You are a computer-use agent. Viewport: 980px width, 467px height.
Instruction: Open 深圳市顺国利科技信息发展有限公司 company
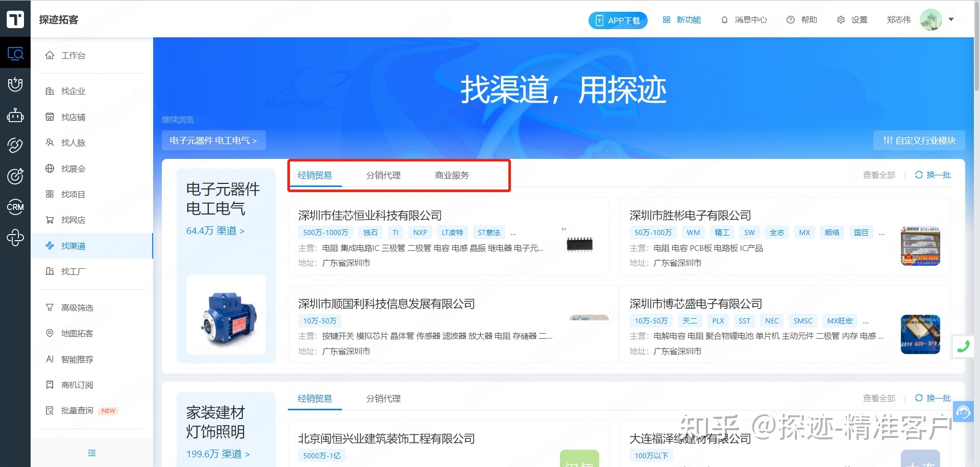click(x=386, y=304)
